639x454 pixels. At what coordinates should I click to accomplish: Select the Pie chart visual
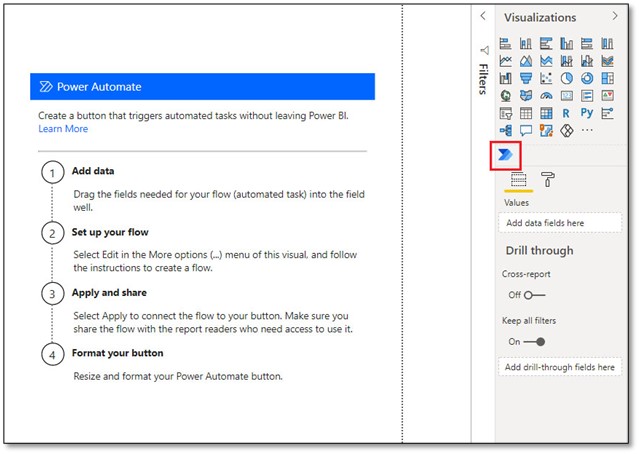tap(566, 78)
